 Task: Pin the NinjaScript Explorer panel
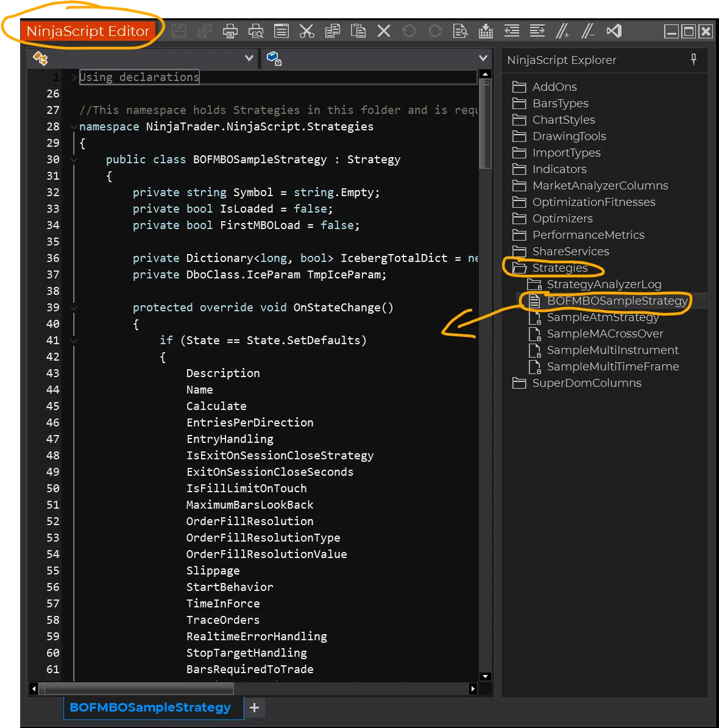[693, 59]
